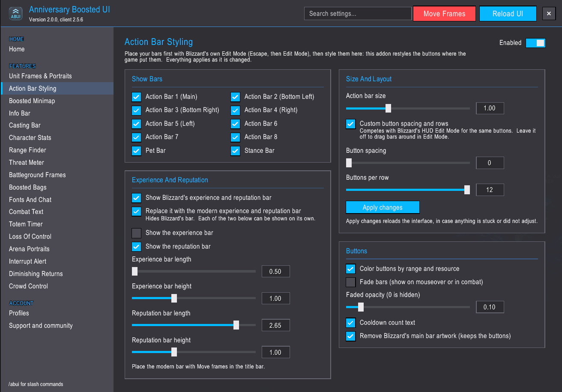Click the Button spacing slider handle
Screen dimensions: 562x392
click(x=349, y=163)
